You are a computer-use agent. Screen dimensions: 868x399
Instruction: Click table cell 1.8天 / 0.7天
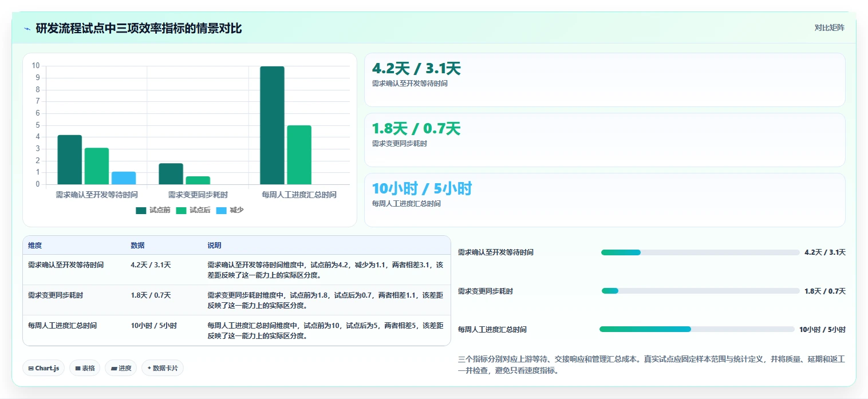point(151,295)
